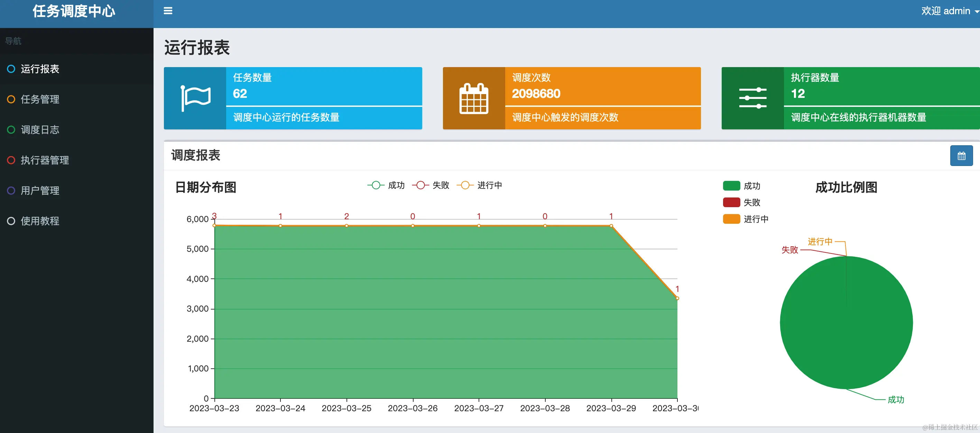Click the blue circle icon beside 运行报表
Screen dimensions: 980x433
click(11, 69)
